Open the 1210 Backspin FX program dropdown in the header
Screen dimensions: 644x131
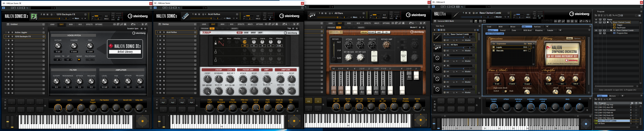click(85, 14)
